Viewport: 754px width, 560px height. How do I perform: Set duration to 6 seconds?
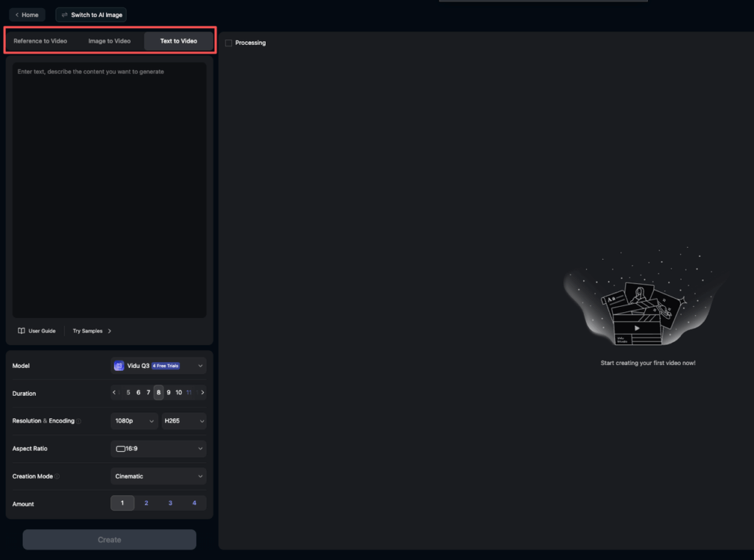(138, 393)
